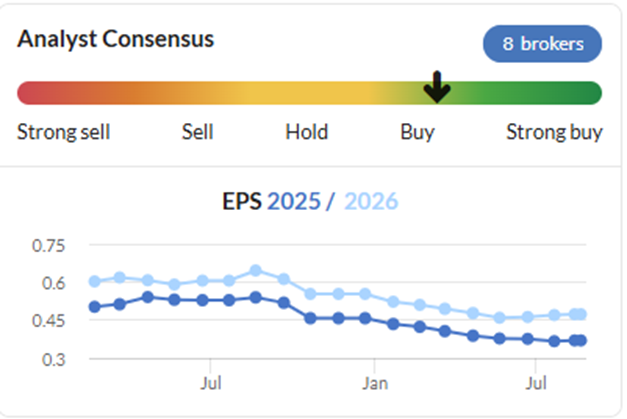Click the last light blue 2026 data point
The height and width of the screenshot is (419, 627).
coord(581,315)
